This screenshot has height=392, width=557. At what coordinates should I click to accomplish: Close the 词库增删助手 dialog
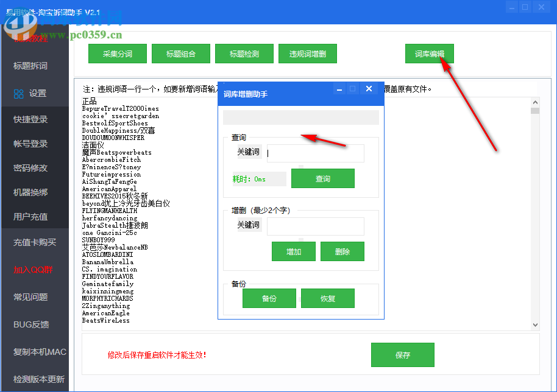click(369, 89)
